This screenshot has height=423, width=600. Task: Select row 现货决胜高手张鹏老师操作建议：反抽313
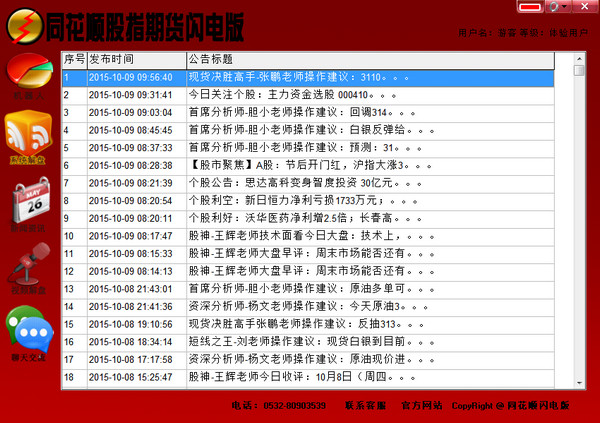coord(308,325)
